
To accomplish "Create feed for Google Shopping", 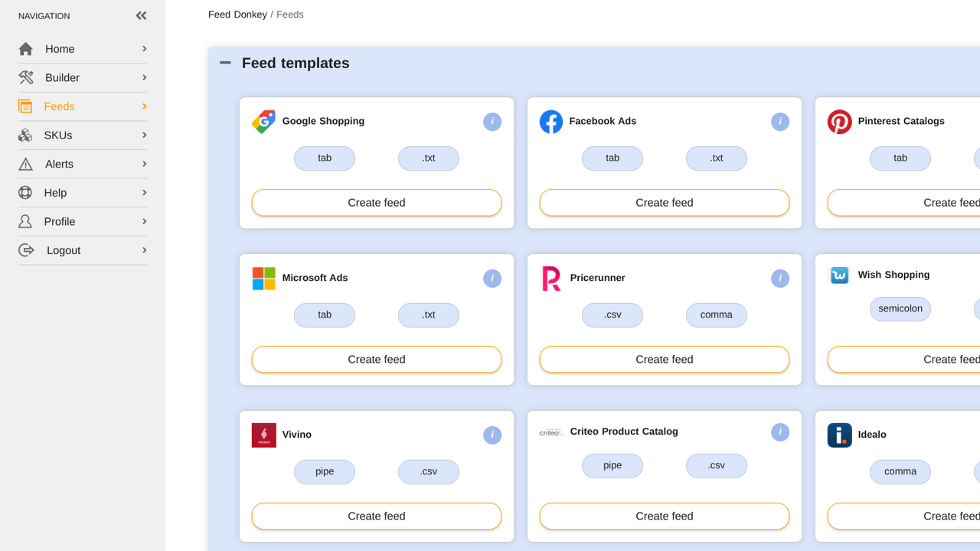I will coord(376,202).
